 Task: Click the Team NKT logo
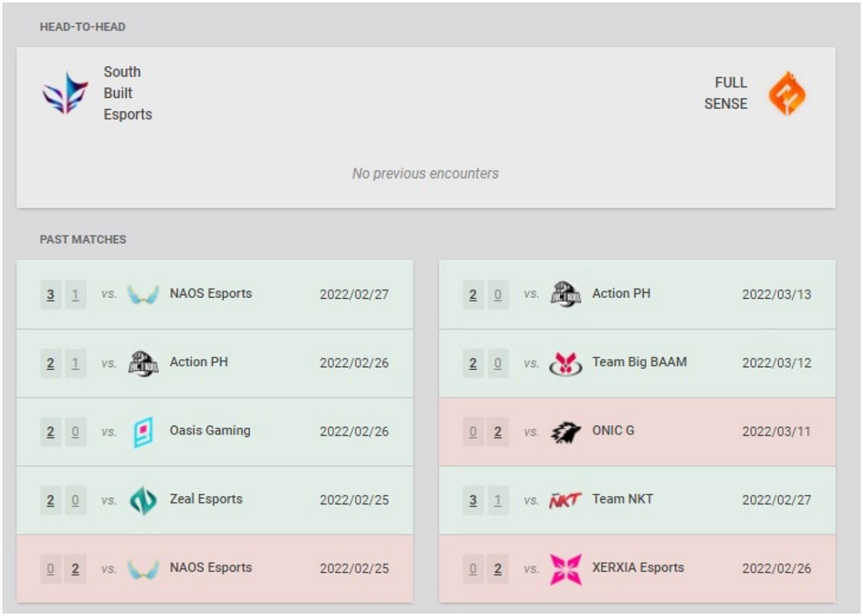point(565,500)
